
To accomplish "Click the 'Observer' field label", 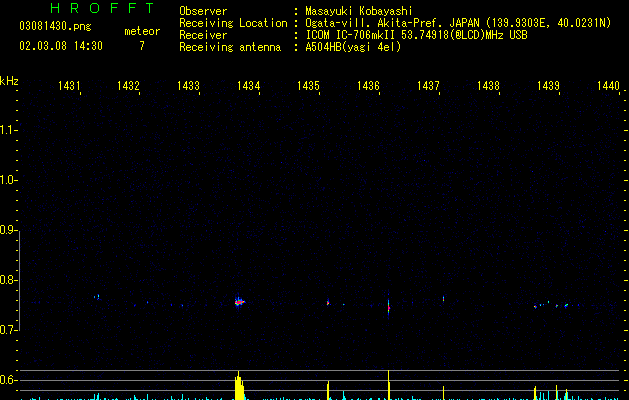I will pos(203,11).
